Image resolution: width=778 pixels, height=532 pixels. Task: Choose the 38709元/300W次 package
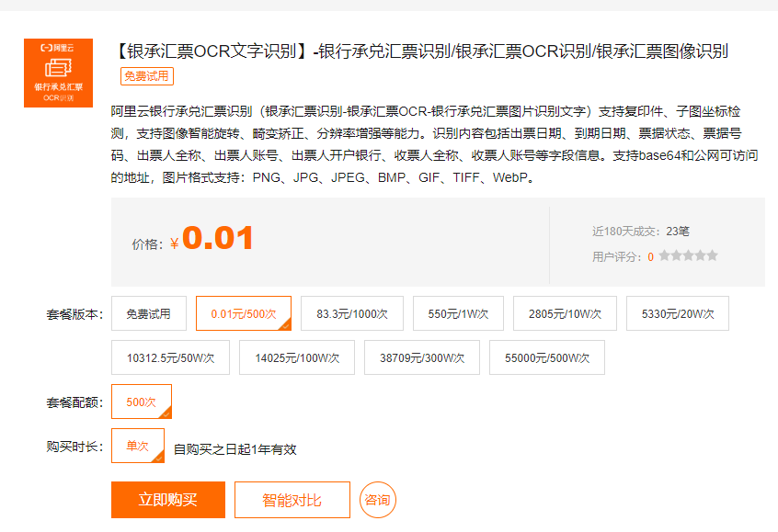coord(422,357)
